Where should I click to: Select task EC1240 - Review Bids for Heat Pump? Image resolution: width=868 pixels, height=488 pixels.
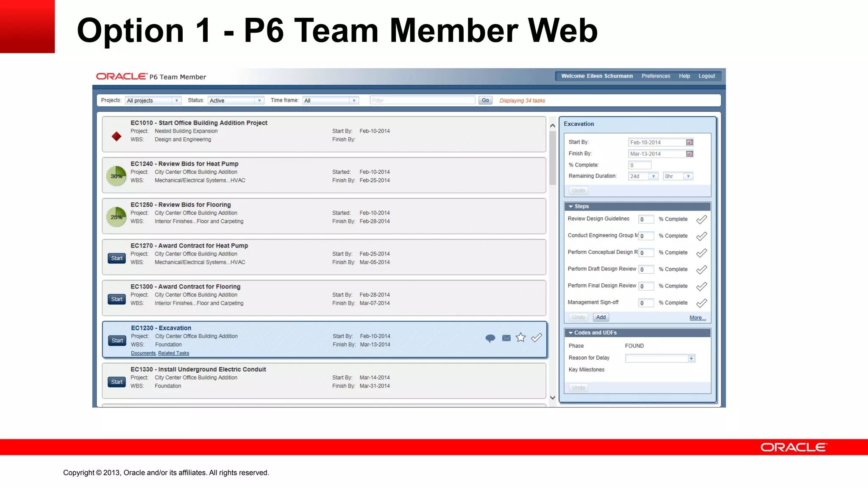click(324, 175)
